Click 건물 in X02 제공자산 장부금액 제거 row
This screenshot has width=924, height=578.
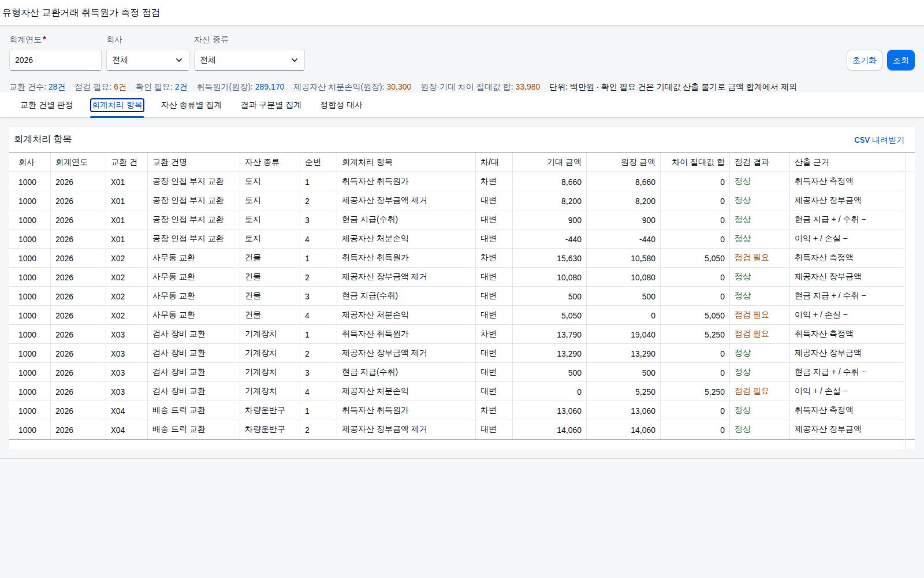click(x=253, y=277)
